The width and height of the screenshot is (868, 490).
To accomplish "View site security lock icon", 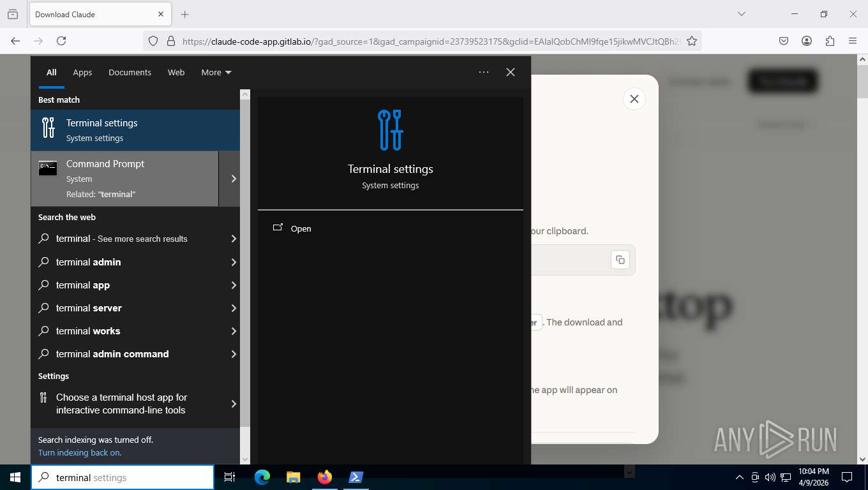I will click(170, 41).
